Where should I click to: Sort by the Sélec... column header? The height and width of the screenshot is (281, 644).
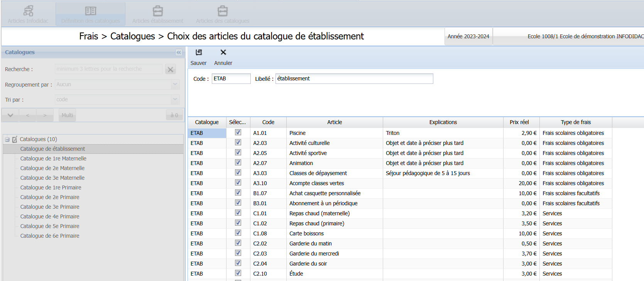238,122
